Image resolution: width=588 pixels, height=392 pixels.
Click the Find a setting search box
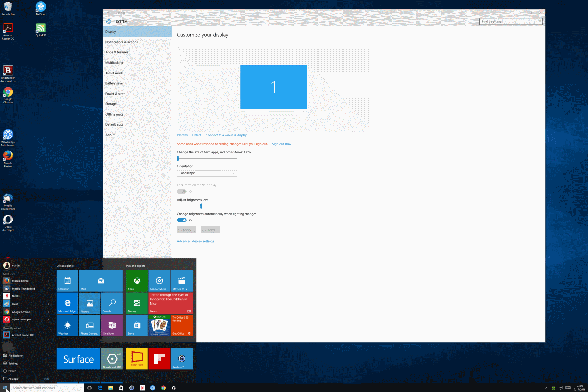point(511,22)
